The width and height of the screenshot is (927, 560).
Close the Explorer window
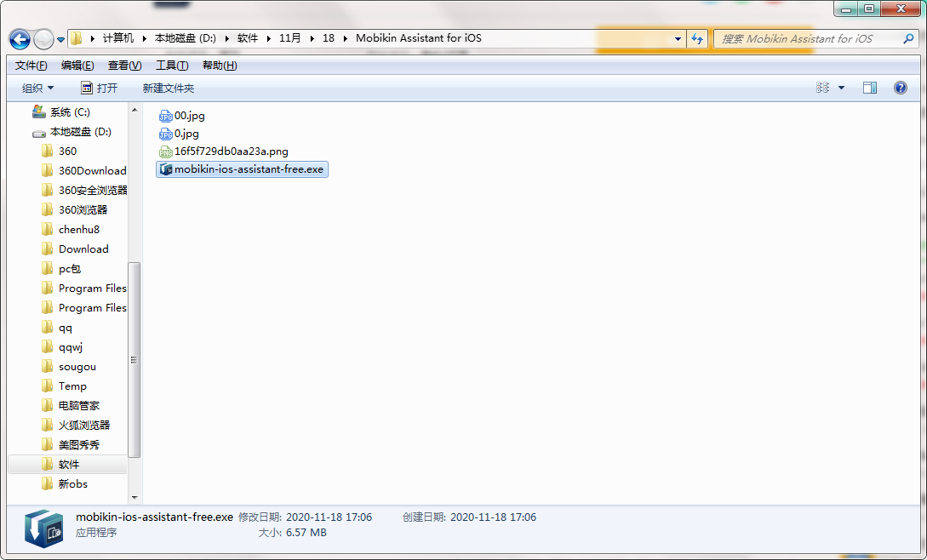(x=901, y=9)
